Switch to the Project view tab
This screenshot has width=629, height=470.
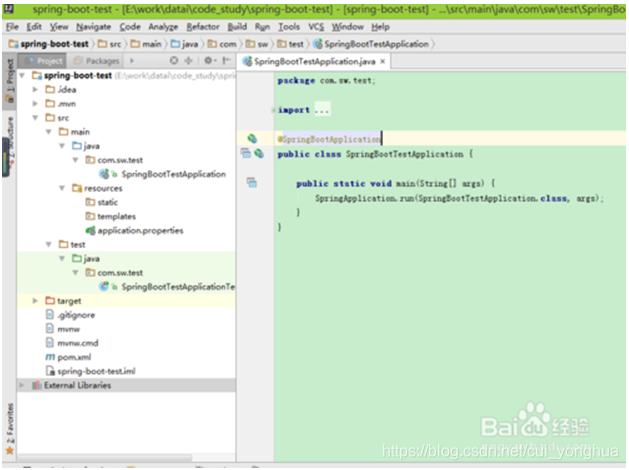(x=44, y=61)
